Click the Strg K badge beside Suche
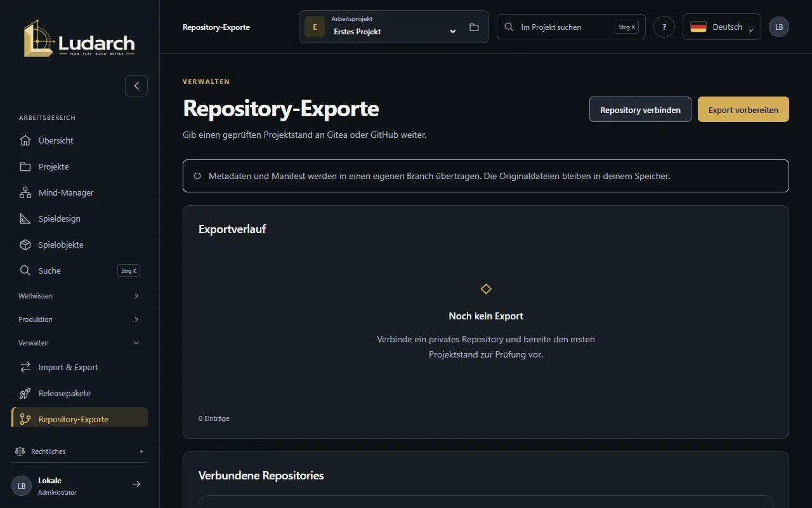The height and width of the screenshot is (508, 812). (x=129, y=271)
